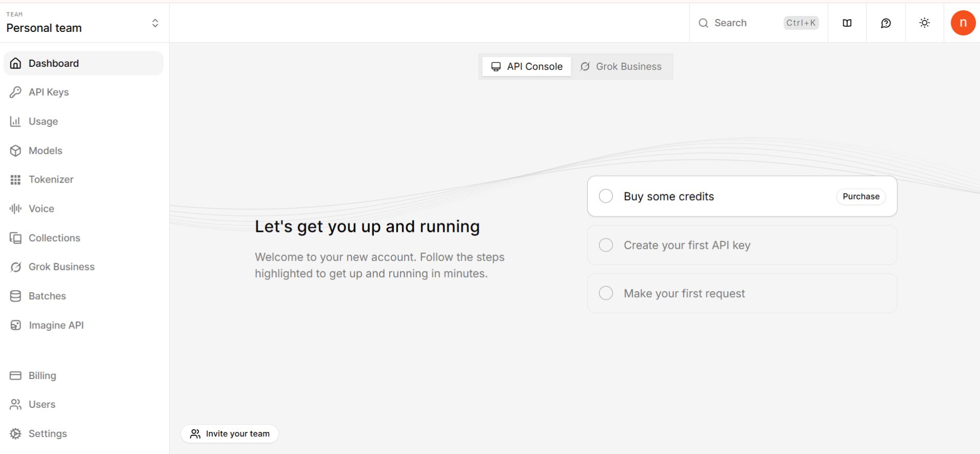Image resolution: width=980 pixels, height=454 pixels.
Task: Click the help chat bubble icon
Action: coord(885,23)
